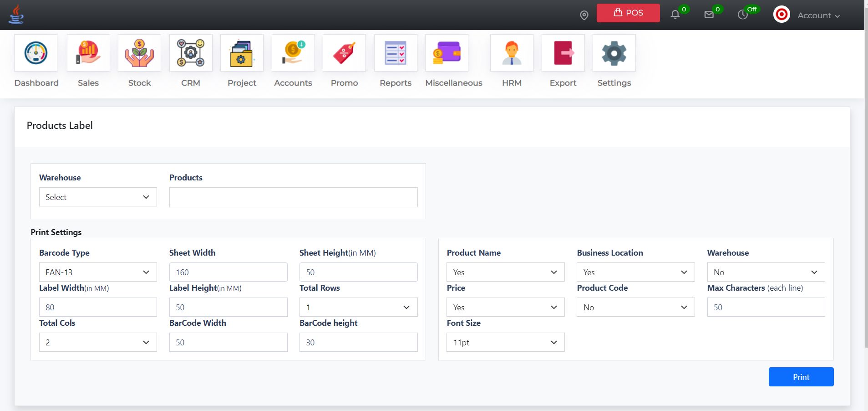Open the notifications bell icon

pos(675,15)
